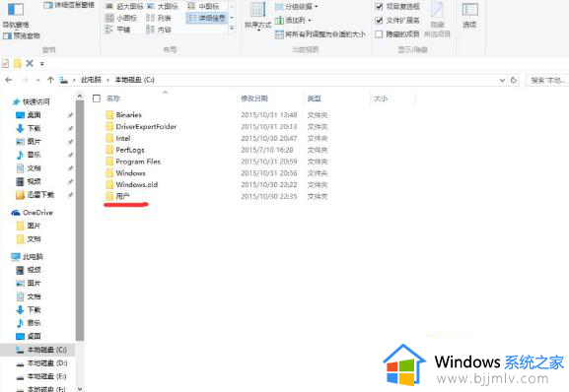The image size is (569, 392).
Task: Click the New folder icon in quick access toolbar
Action: pyautogui.click(x=18, y=64)
